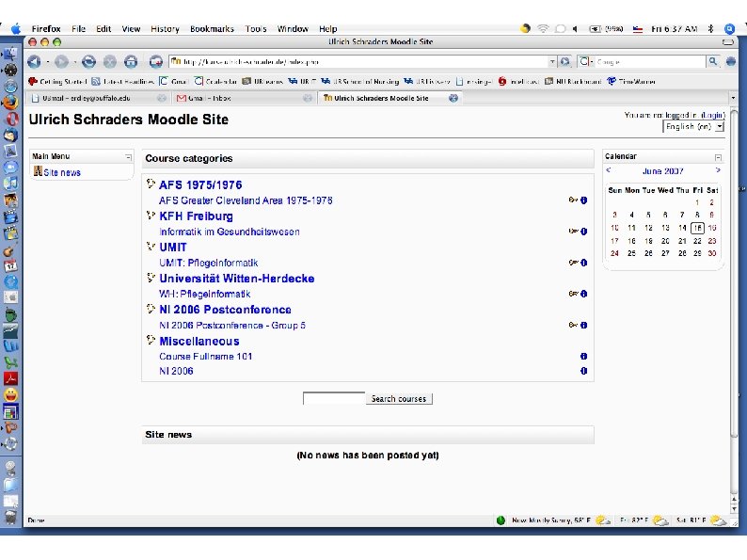This screenshot has width=747, height=560.
Task: Click the Google search field
Action: coord(649,61)
